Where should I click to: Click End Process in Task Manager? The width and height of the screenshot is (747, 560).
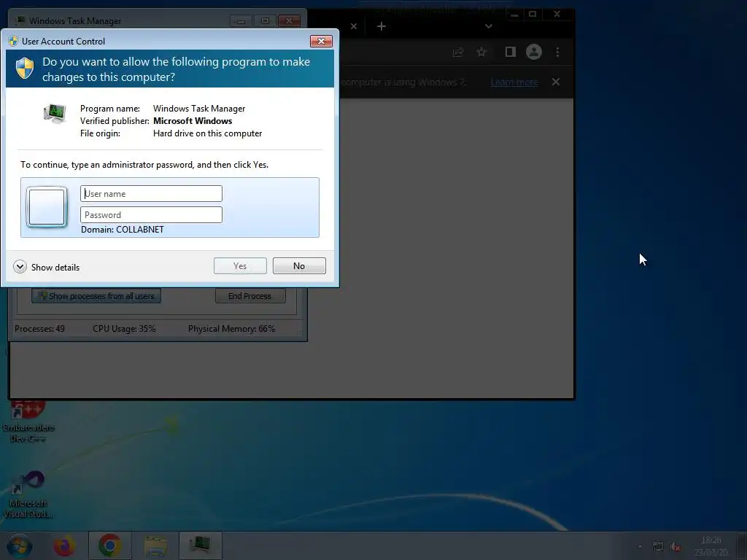point(250,296)
